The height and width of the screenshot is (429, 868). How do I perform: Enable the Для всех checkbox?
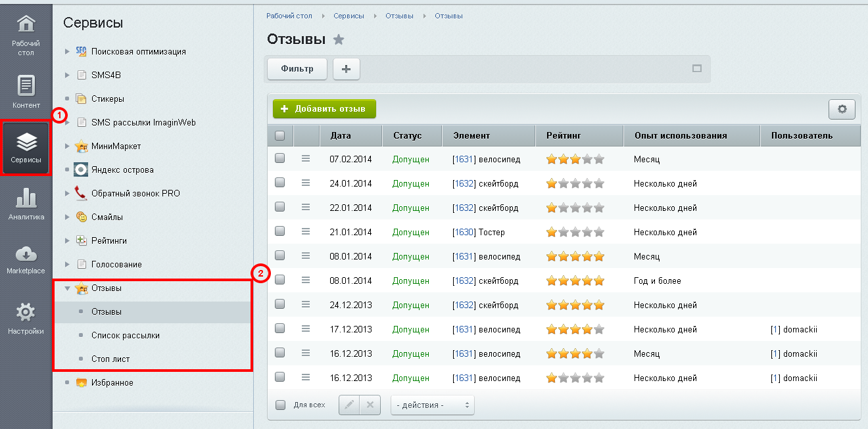coord(280,405)
